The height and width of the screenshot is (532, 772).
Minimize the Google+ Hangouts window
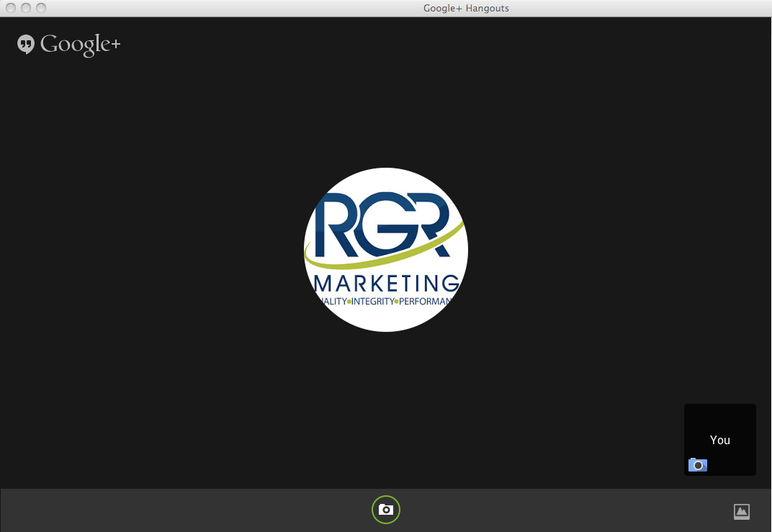[26, 8]
